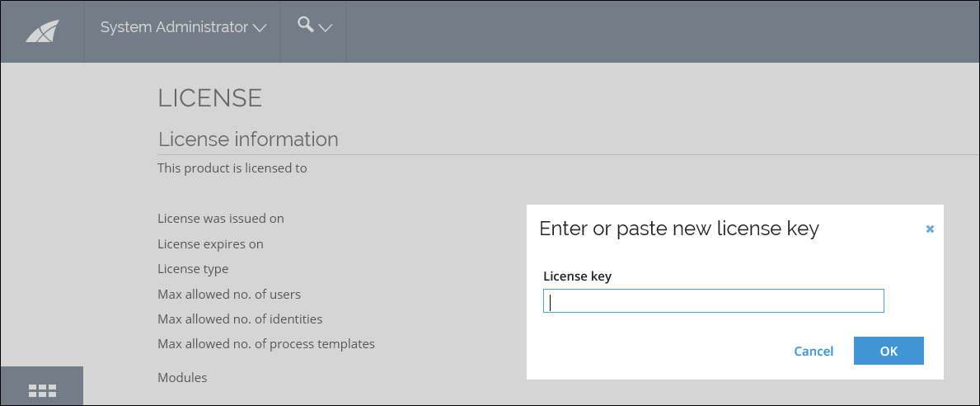
Task: Expand the chevron next to the search icon
Action: pos(325,27)
